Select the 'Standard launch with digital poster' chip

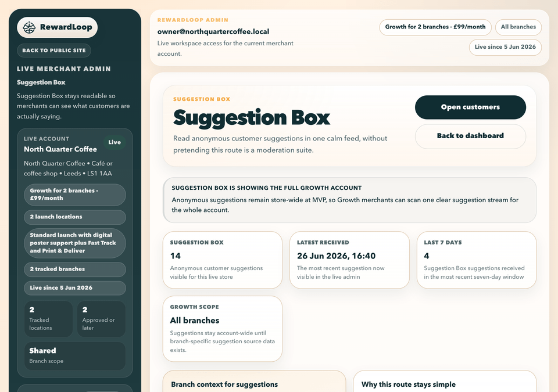click(x=75, y=243)
